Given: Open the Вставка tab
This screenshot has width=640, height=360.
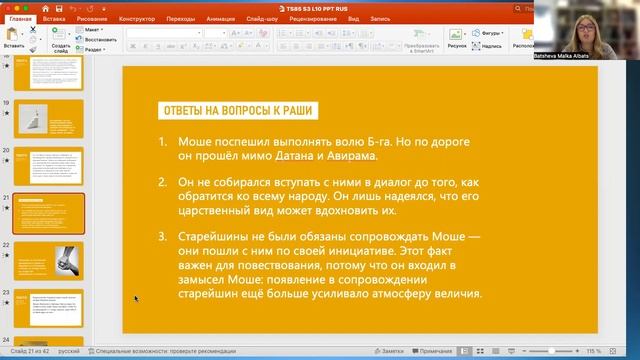Looking at the screenshot, I should coord(54,19).
